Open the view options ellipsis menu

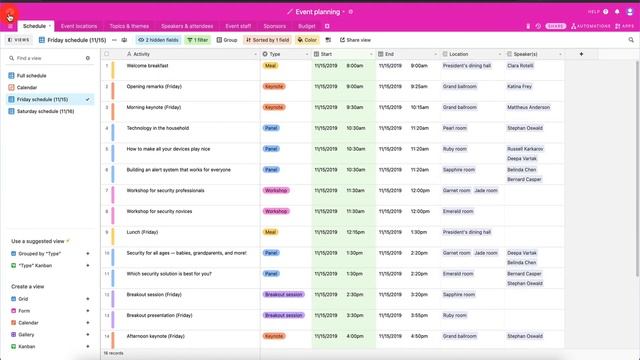click(114, 40)
